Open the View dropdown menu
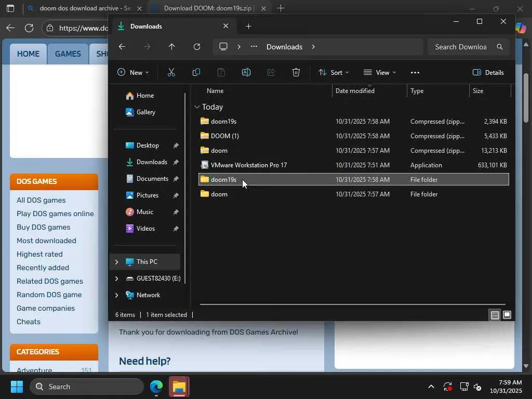The image size is (532, 399). [x=379, y=72]
